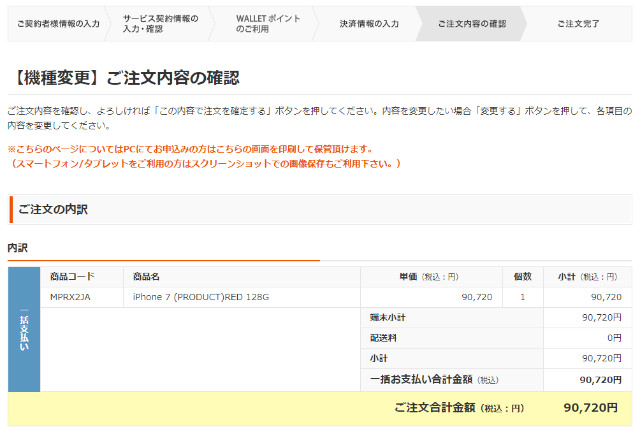The width and height of the screenshot is (640, 434).
Task: Select iPhone 7 (PRODUCT)RED 128G product name
Action: [201, 297]
